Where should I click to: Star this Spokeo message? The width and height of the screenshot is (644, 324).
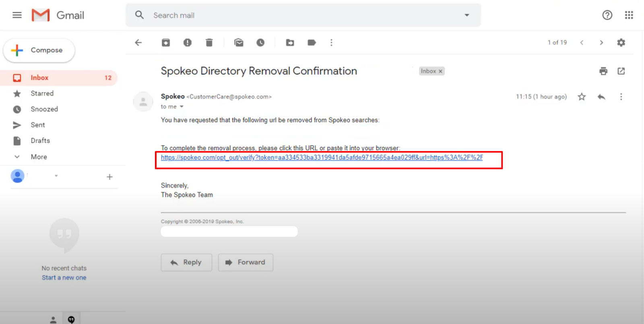(582, 97)
